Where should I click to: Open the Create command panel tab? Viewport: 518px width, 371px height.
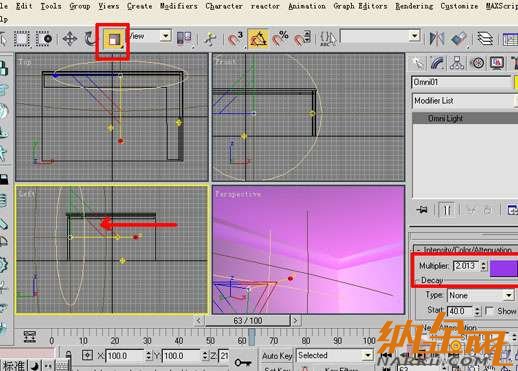coord(418,63)
